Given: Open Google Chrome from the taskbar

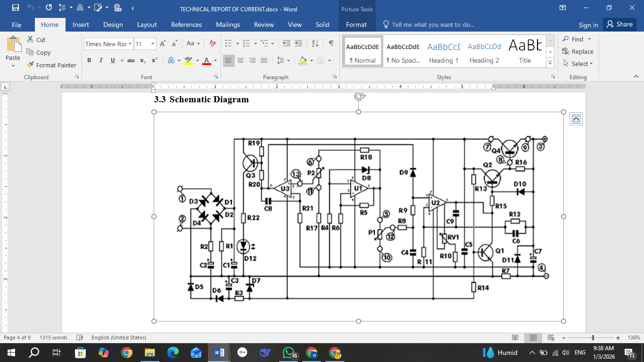Looking at the screenshot, I should 126,353.
